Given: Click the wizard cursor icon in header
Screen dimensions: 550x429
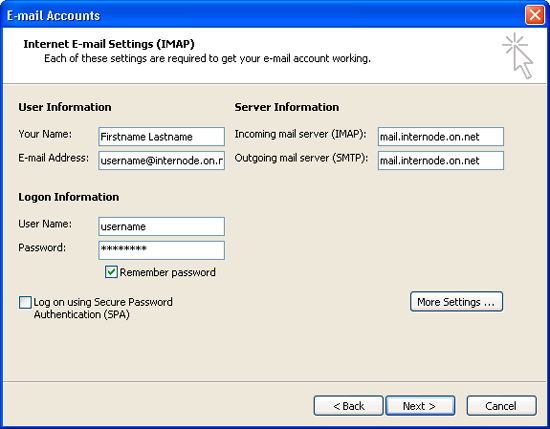Looking at the screenshot, I should [x=518, y=55].
